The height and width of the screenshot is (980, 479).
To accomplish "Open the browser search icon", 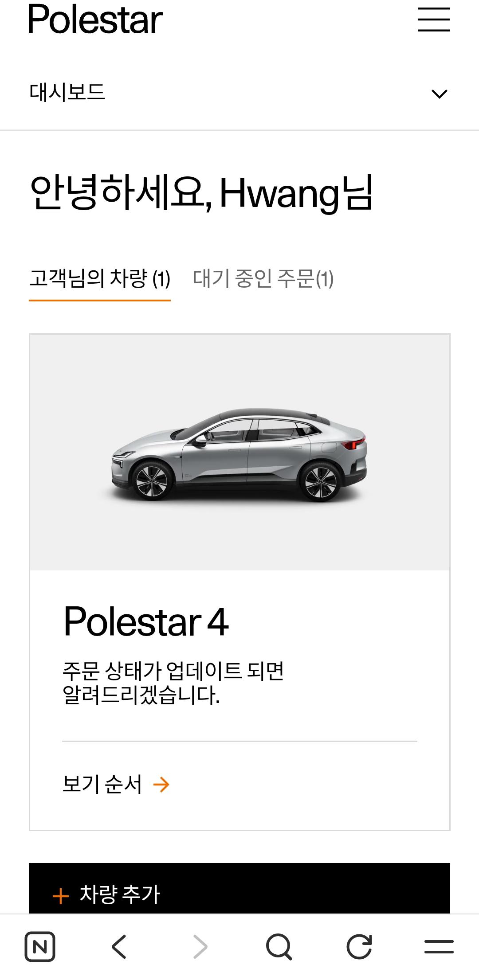I will click(279, 947).
